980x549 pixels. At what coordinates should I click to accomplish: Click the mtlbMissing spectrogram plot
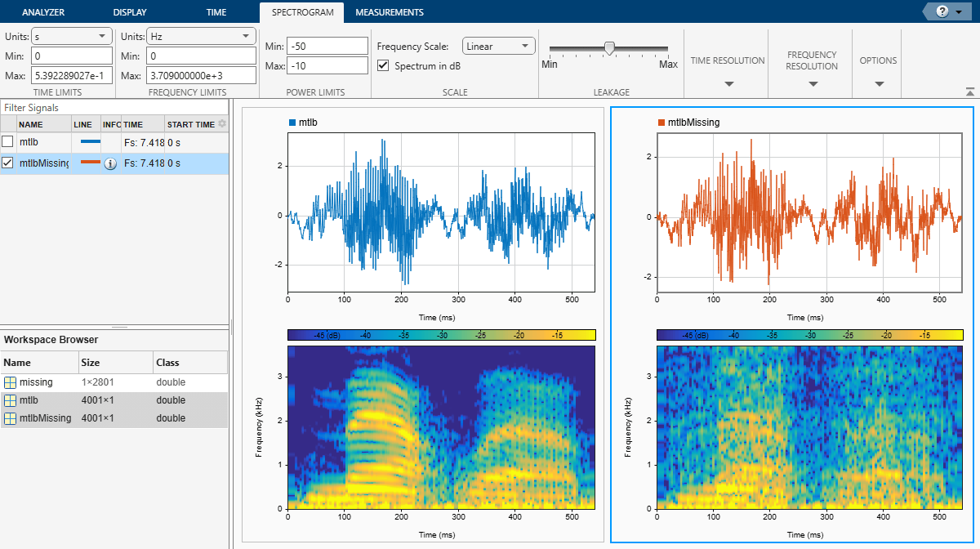click(x=808, y=426)
